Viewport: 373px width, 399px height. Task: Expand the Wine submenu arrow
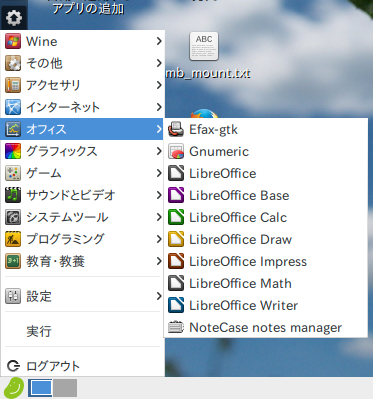tap(159, 41)
